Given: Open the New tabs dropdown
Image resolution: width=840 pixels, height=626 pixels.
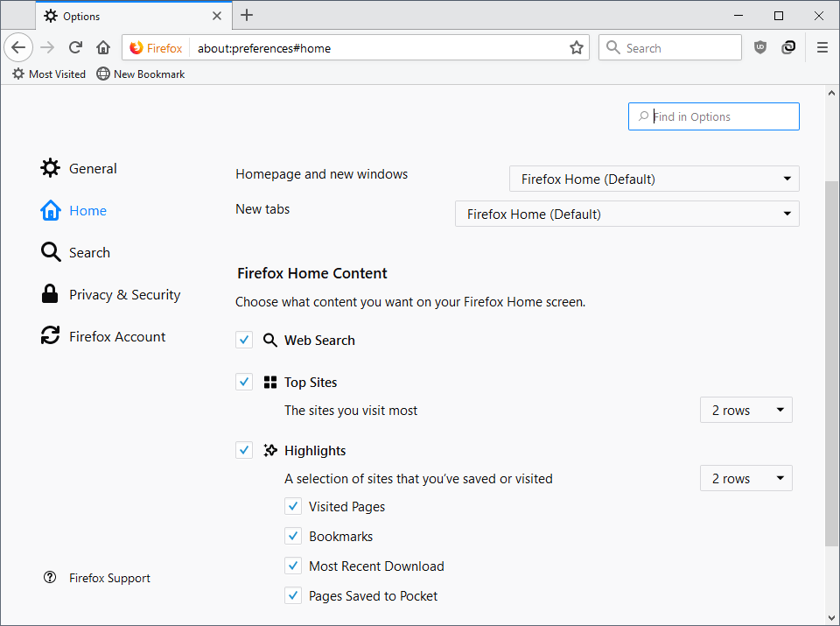Looking at the screenshot, I should tap(626, 214).
